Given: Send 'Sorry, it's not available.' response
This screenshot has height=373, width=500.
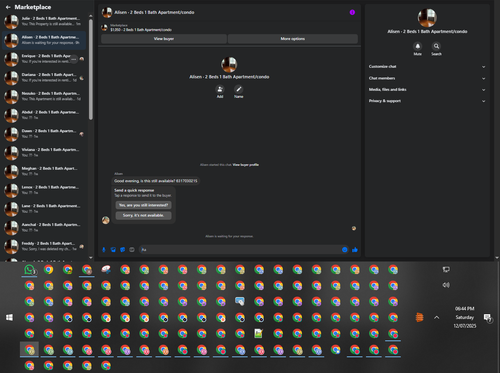Looking at the screenshot, I should [143, 215].
